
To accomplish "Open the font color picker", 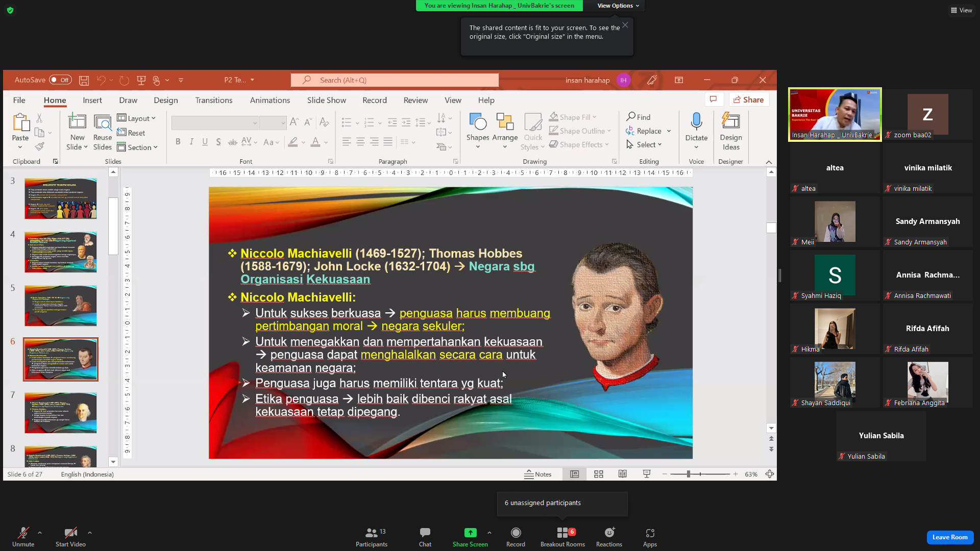I will 315,142.
